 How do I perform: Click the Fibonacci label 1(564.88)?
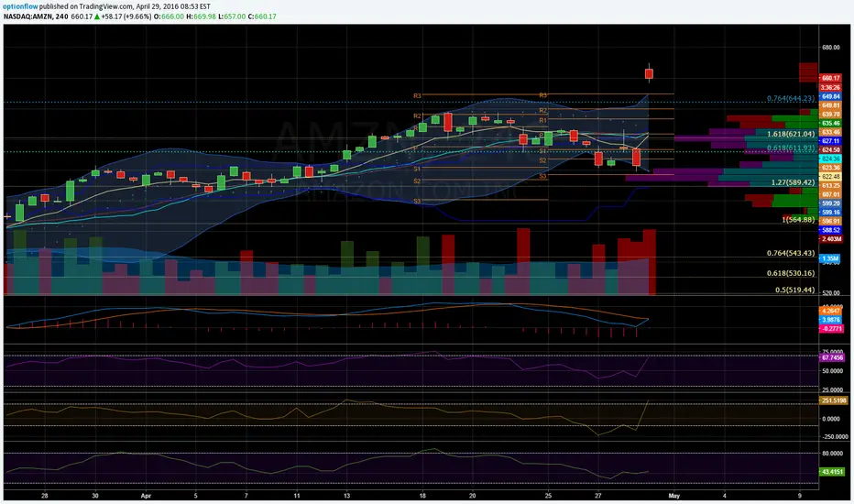tap(798, 220)
